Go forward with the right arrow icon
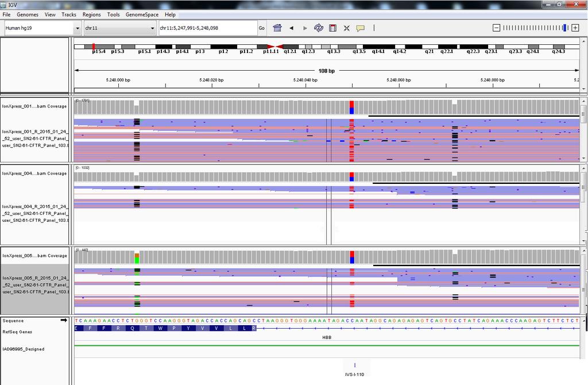Screen dimensions: 588x385 (x=305, y=28)
